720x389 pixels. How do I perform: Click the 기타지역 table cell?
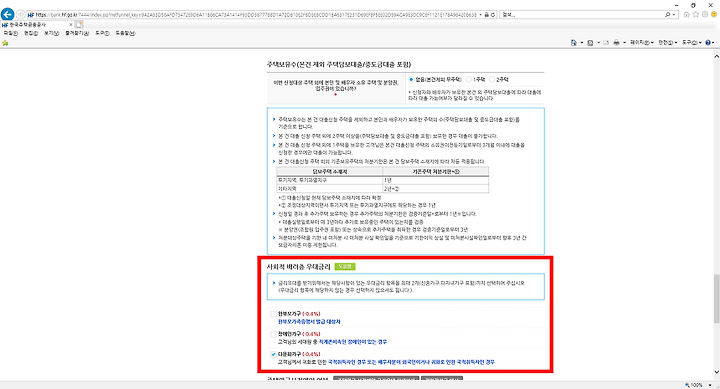(x=330, y=189)
